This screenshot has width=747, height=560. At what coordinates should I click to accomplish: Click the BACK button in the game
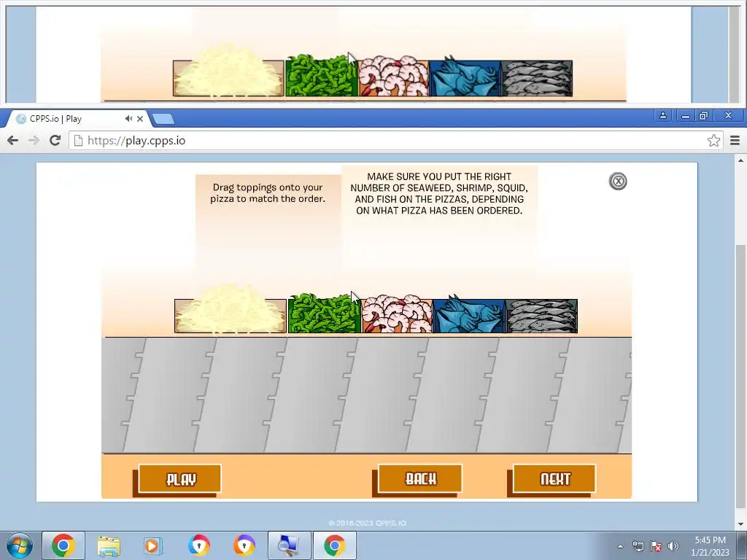[419, 478]
